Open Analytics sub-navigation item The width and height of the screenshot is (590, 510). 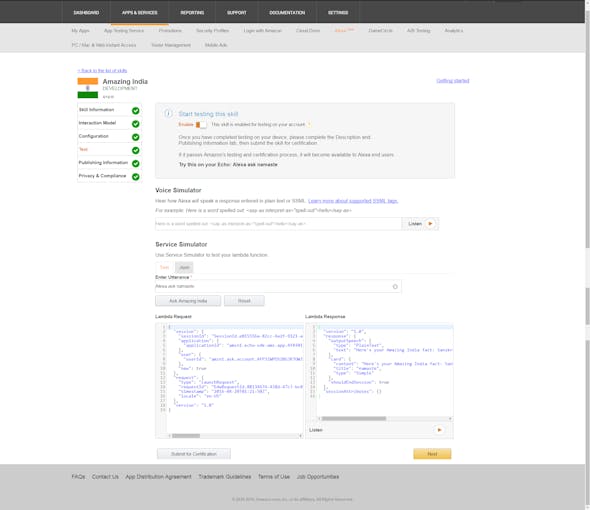[454, 30]
